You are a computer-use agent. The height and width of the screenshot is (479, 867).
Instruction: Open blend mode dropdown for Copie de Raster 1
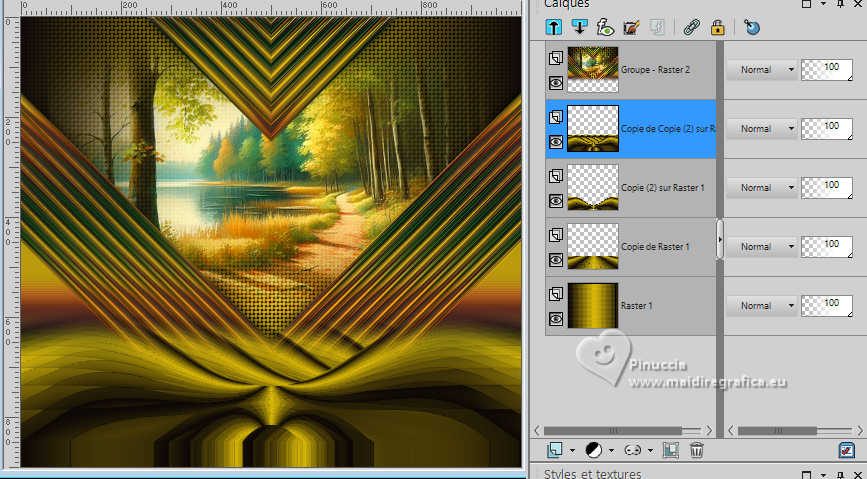(761, 247)
